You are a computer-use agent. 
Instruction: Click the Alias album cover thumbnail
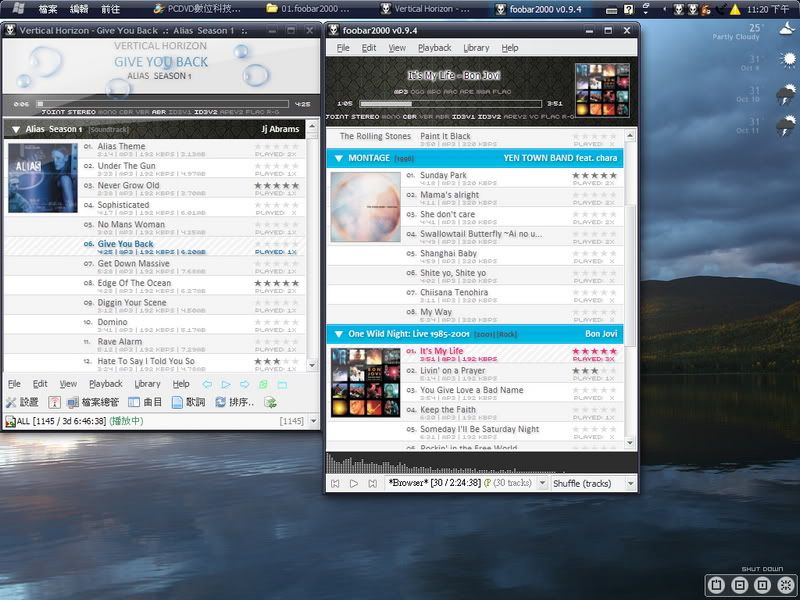point(43,178)
